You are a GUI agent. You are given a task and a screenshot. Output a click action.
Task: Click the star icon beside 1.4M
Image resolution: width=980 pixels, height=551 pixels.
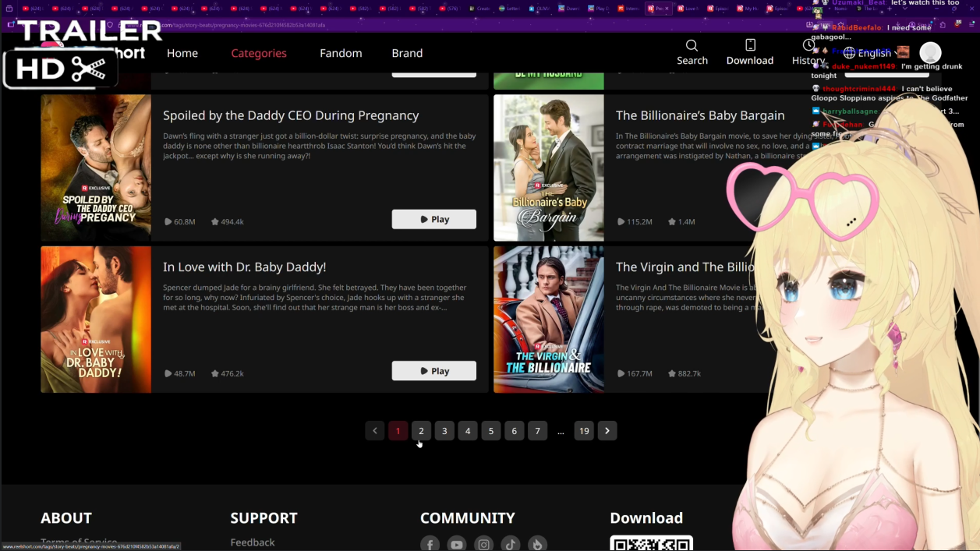672,221
